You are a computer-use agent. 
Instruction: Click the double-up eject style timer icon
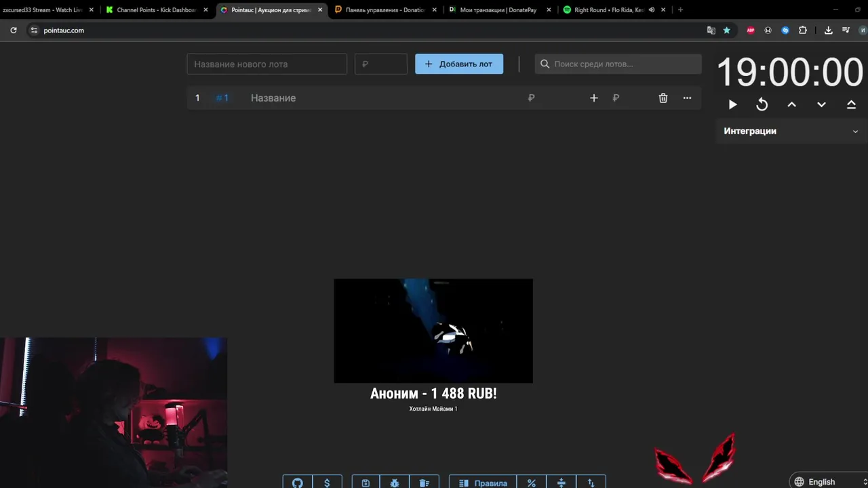click(851, 104)
